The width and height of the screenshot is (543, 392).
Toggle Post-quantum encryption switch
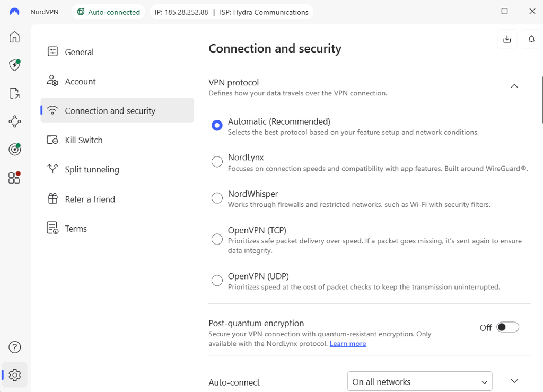click(x=507, y=327)
